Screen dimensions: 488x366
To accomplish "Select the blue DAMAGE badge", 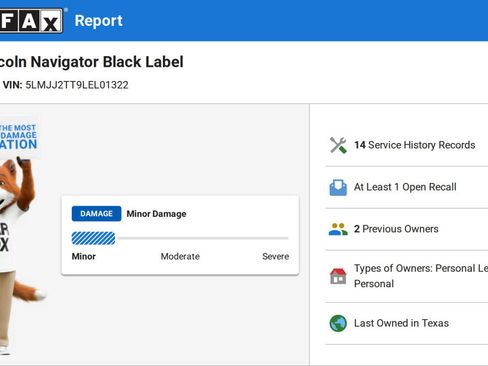I will (x=96, y=214).
